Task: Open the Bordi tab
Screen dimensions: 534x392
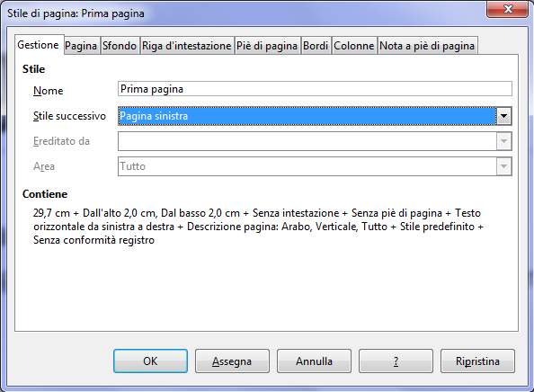Action: coord(316,46)
